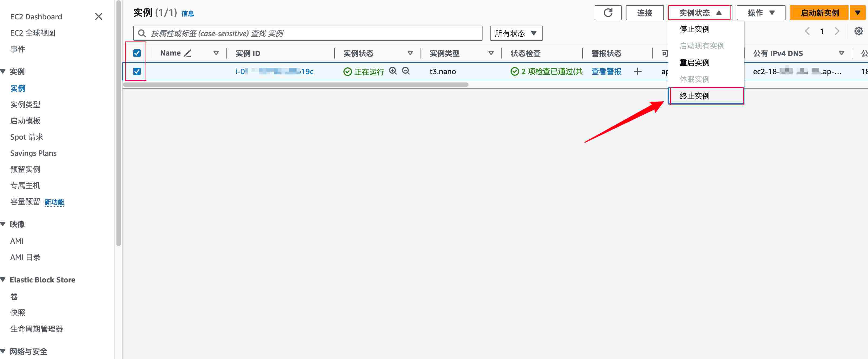This screenshot has width=868, height=359.
Task: Click the horizontal table scrollbar
Action: tap(295, 85)
